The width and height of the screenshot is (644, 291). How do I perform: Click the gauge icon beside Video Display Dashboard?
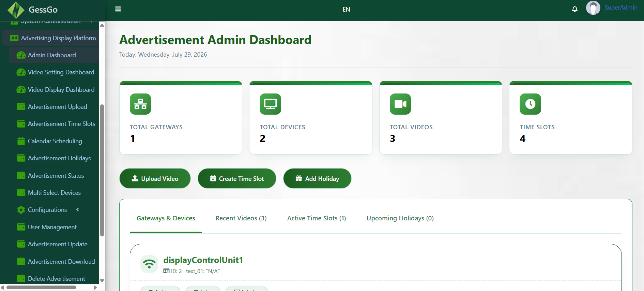21,90
